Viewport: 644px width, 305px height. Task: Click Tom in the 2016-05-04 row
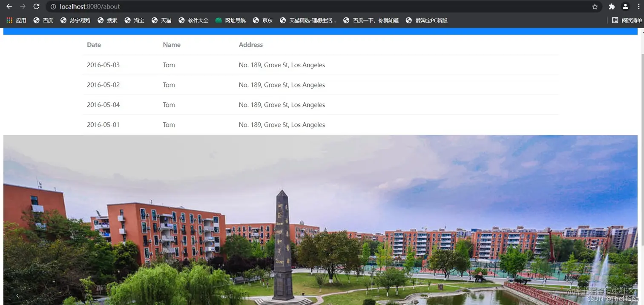pyautogui.click(x=169, y=105)
